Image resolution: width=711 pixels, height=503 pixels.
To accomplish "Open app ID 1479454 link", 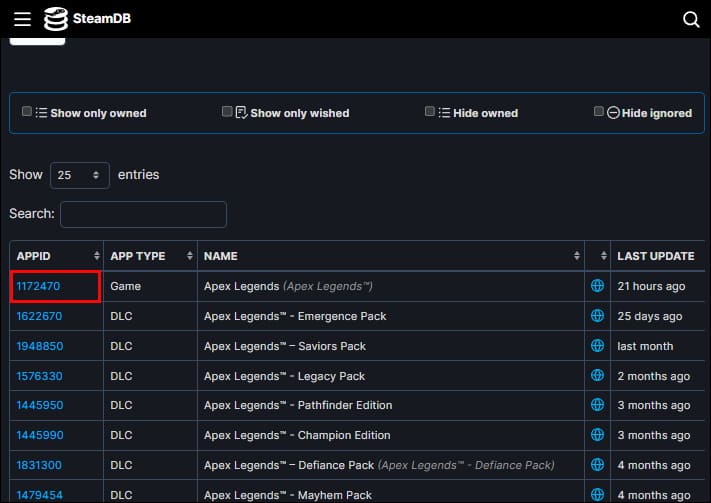I will click(39, 495).
